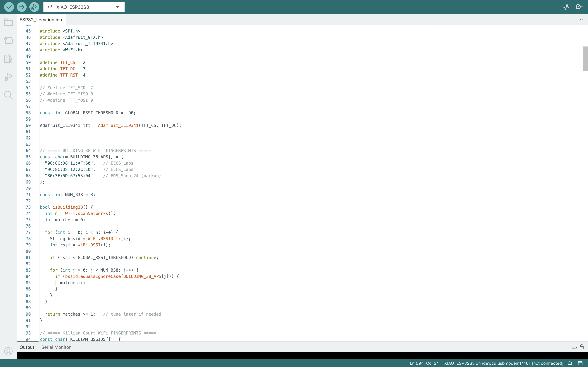This screenshot has height=367, width=588.
Task: Toggle the bottom panel icon in the status bar
Action: pyautogui.click(x=580, y=363)
